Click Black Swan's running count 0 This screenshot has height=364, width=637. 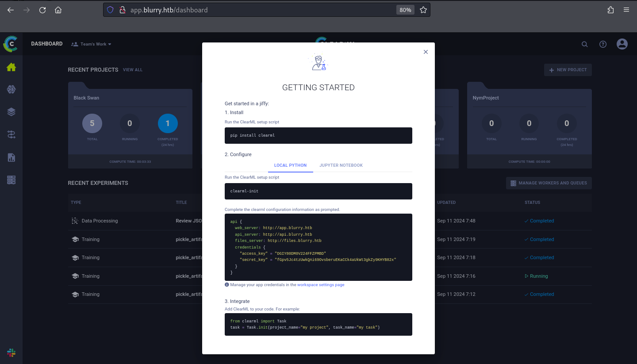click(130, 123)
